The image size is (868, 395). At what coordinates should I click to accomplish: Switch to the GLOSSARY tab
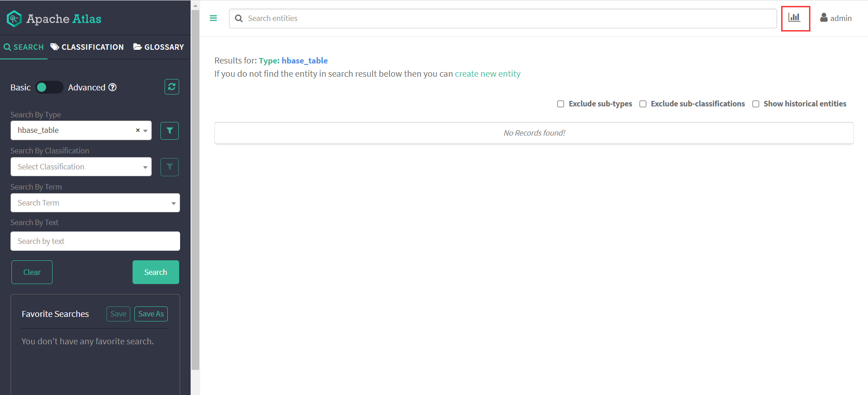click(158, 47)
